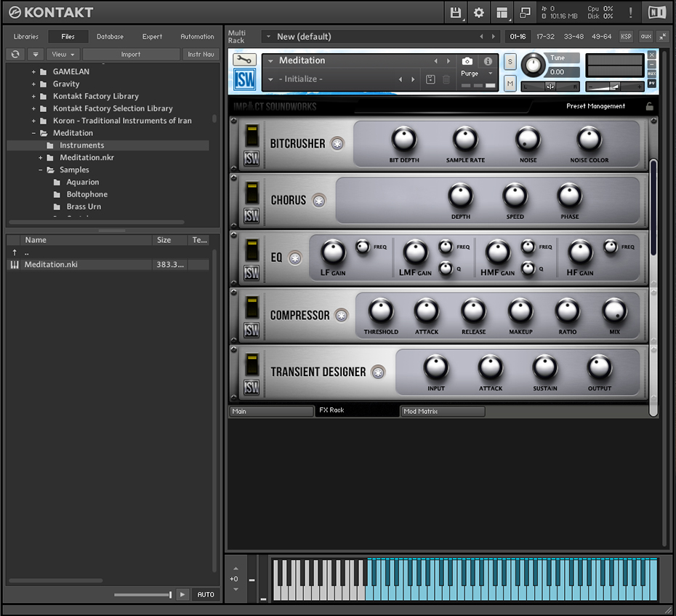This screenshot has height=616, width=676.
Task: Toggle AUTO preview button
Action: click(206, 594)
